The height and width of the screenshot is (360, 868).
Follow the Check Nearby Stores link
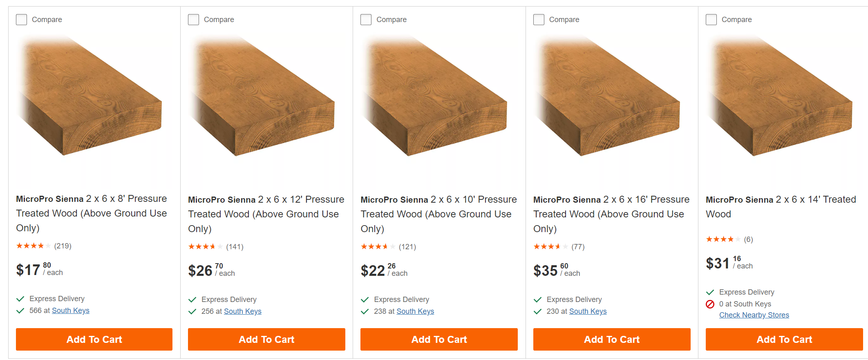[x=754, y=315]
